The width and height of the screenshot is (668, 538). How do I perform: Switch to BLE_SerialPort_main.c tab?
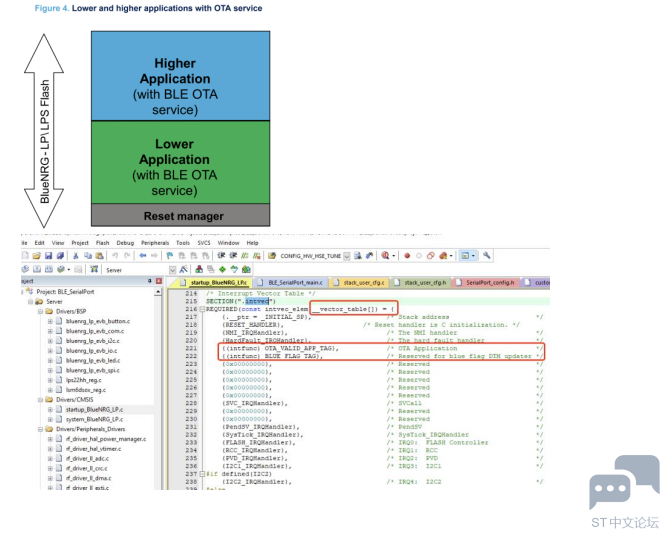click(x=291, y=282)
